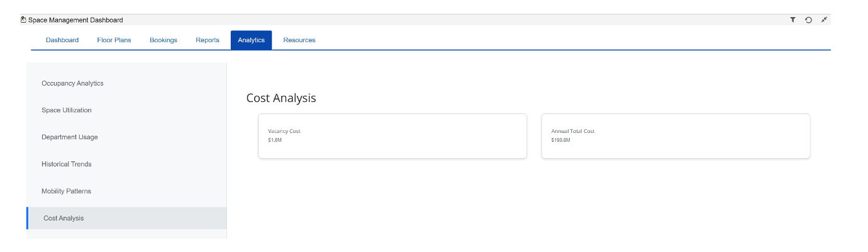
Task: Switch to the Dashboard tab
Action: (x=62, y=40)
